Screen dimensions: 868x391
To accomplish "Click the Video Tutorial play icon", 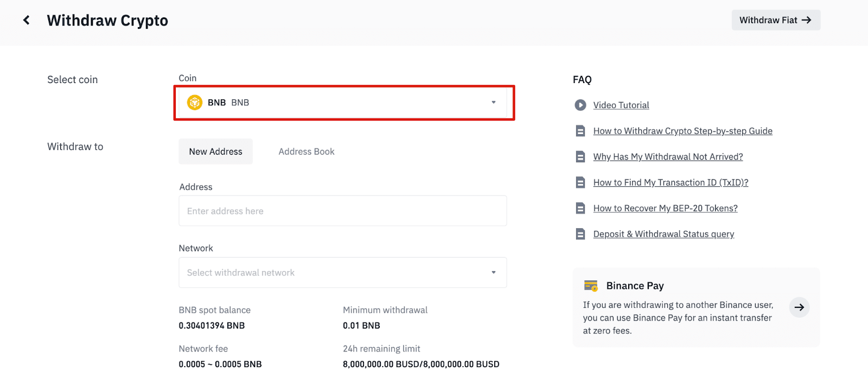I will point(580,105).
